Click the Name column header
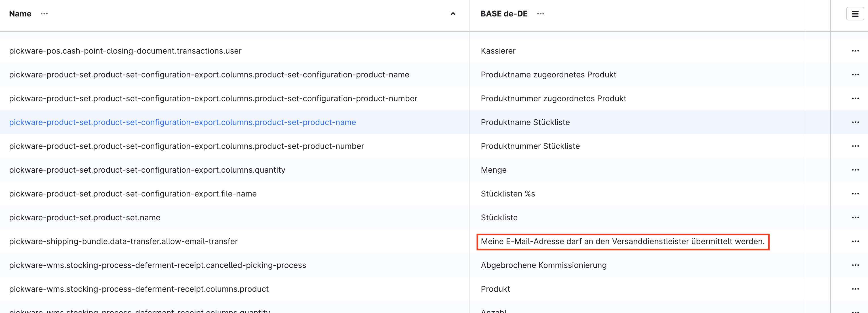The image size is (868, 313). click(x=20, y=14)
